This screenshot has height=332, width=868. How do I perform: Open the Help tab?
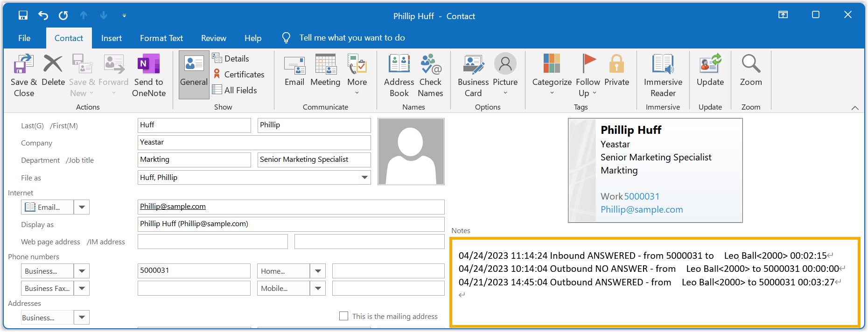click(x=253, y=38)
